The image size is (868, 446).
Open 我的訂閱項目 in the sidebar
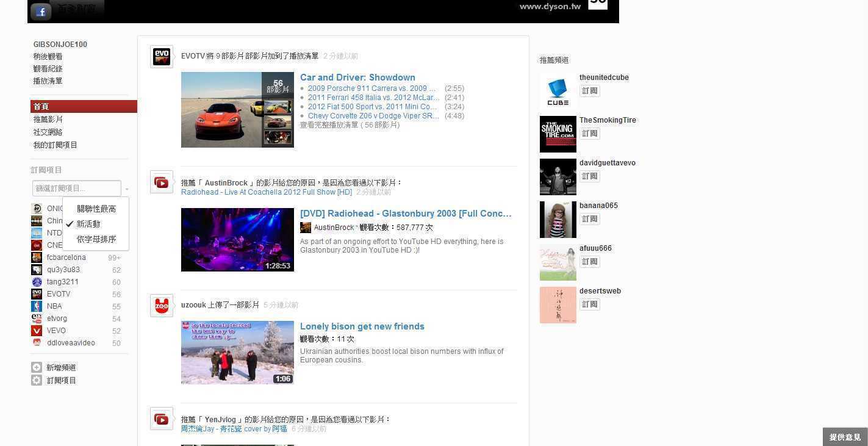pyautogui.click(x=56, y=145)
